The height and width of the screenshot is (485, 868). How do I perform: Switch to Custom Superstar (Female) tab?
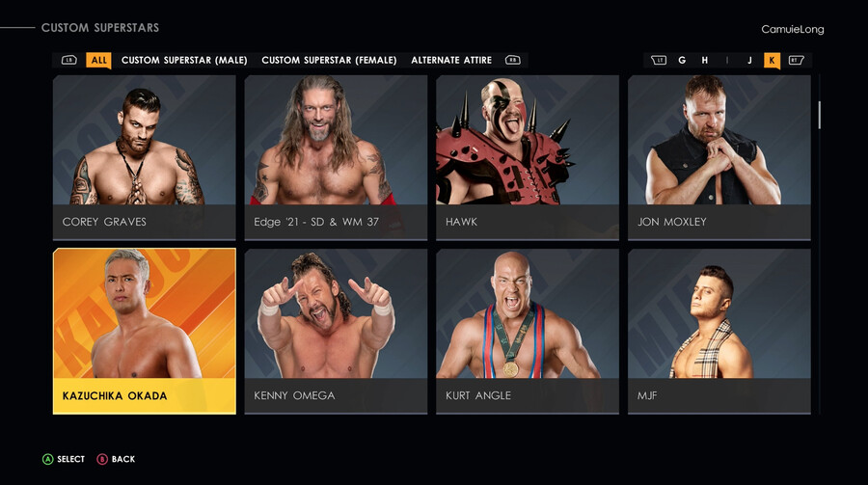click(330, 60)
